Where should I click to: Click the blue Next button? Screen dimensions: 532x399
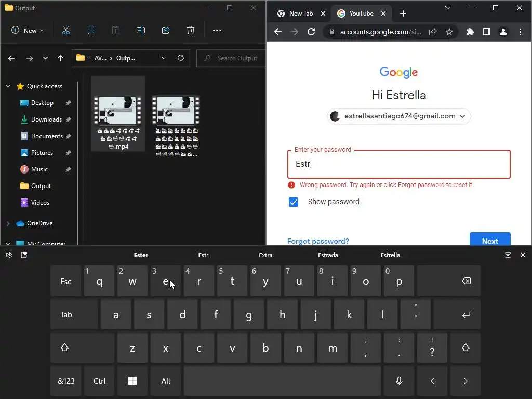(490, 239)
